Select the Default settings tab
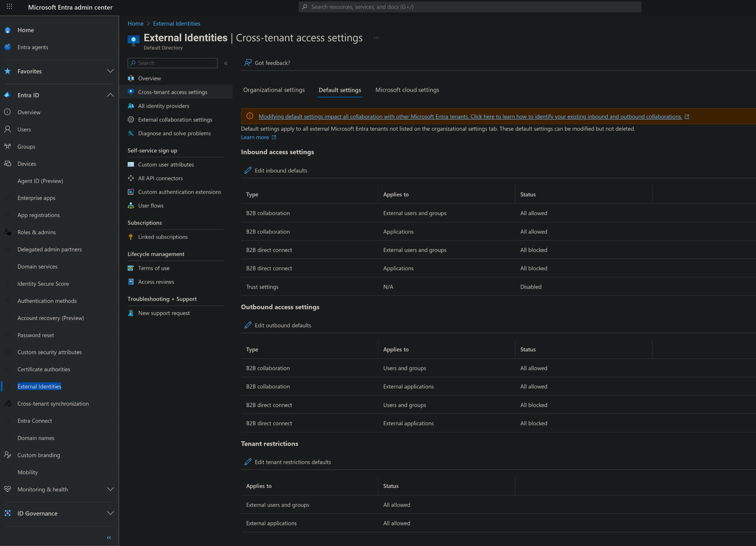 click(x=340, y=90)
